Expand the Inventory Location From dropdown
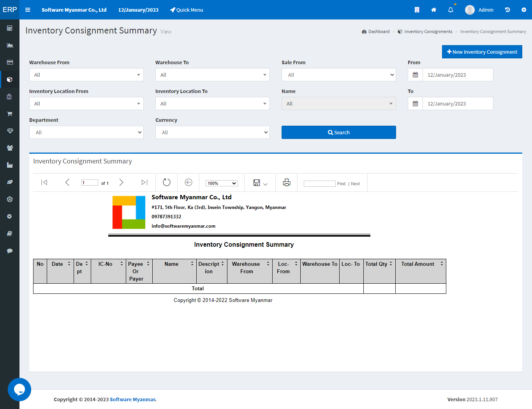The width and height of the screenshot is (532, 409). click(x=86, y=104)
